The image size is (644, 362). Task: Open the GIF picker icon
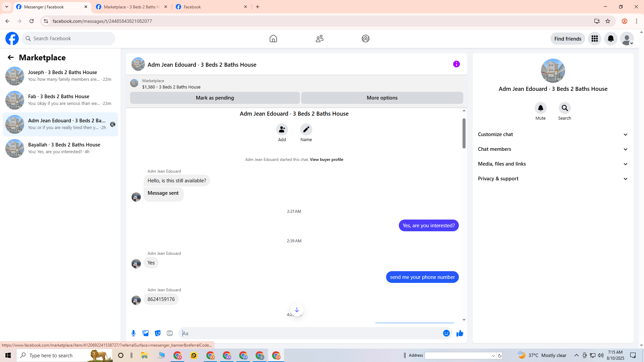170,333
